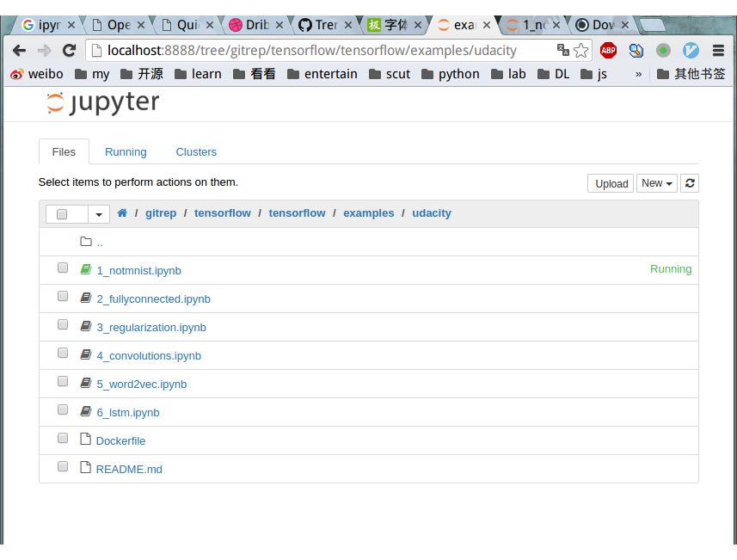Viewport: 737px width, 560px height.
Task: Tick the select-all checkbox in the header
Action: pyautogui.click(x=62, y=214)
